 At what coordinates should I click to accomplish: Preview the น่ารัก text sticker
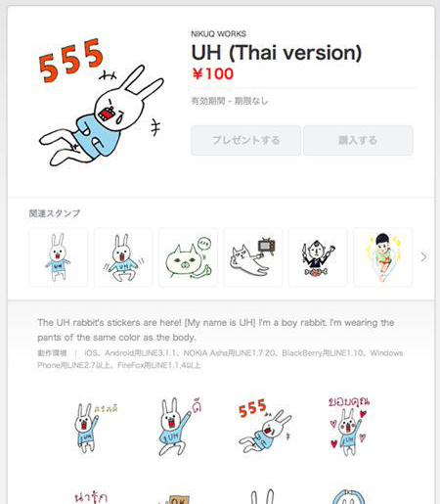click(x=91, y=496)
